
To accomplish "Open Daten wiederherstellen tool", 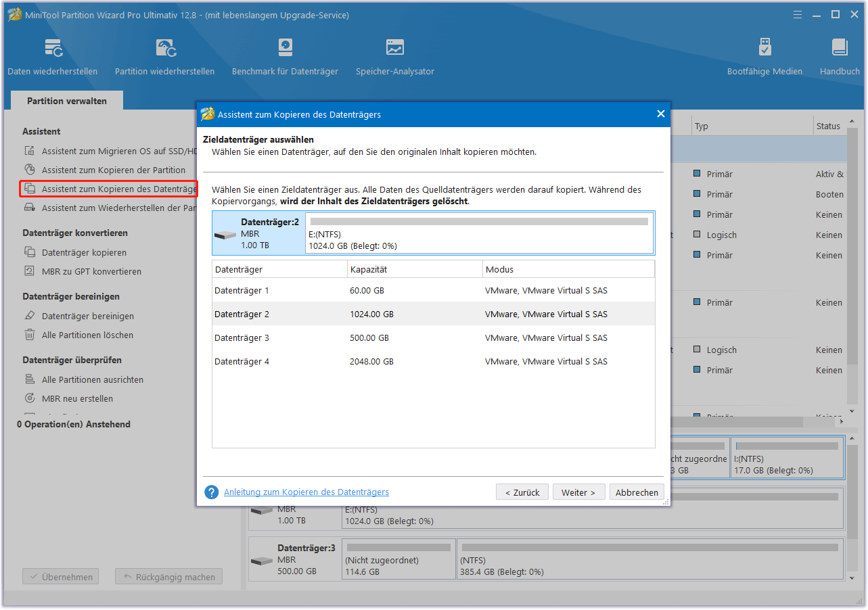I will point(53,57).
